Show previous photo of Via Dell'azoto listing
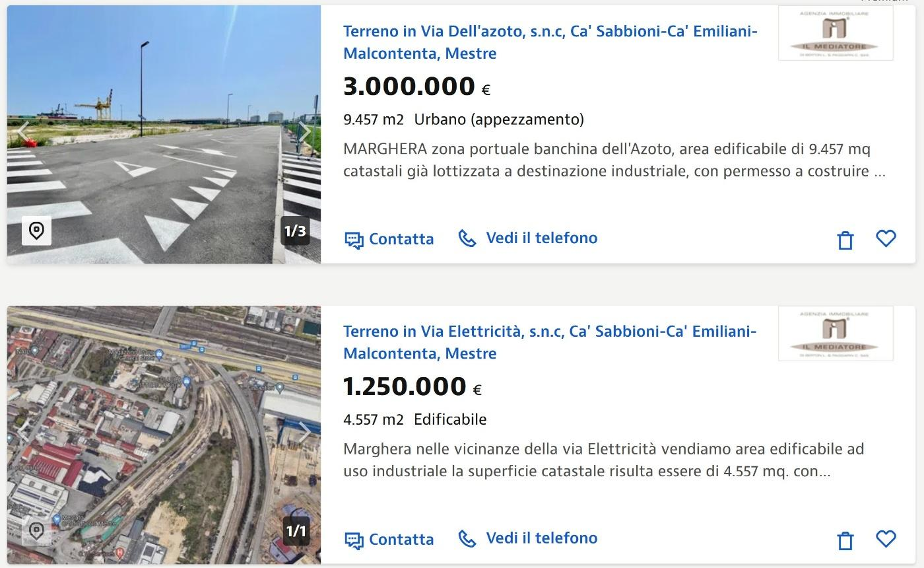 24,131
